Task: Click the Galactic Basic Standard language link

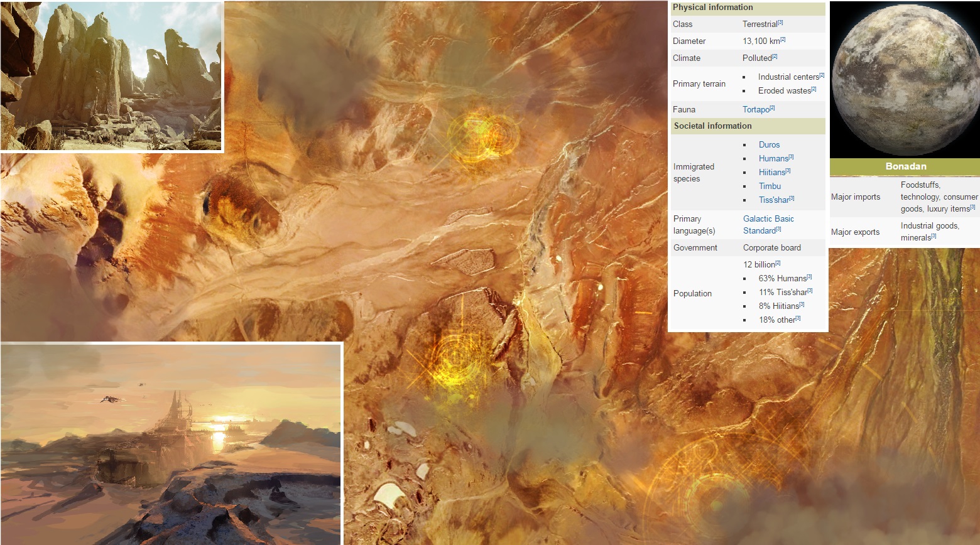Action: pyautogui.click(x=768, y=225)
